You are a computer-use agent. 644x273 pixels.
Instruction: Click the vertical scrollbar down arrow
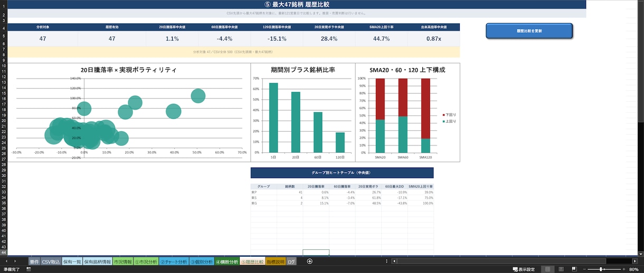tap(641, 253)
